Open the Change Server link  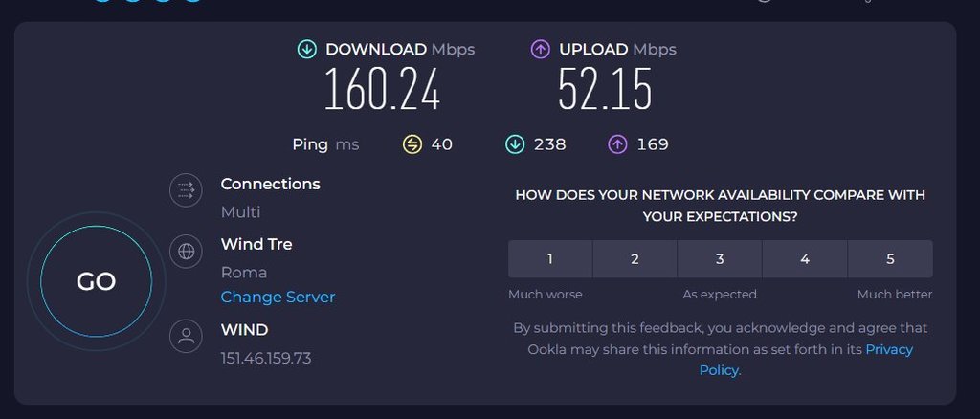coord(278,297)
